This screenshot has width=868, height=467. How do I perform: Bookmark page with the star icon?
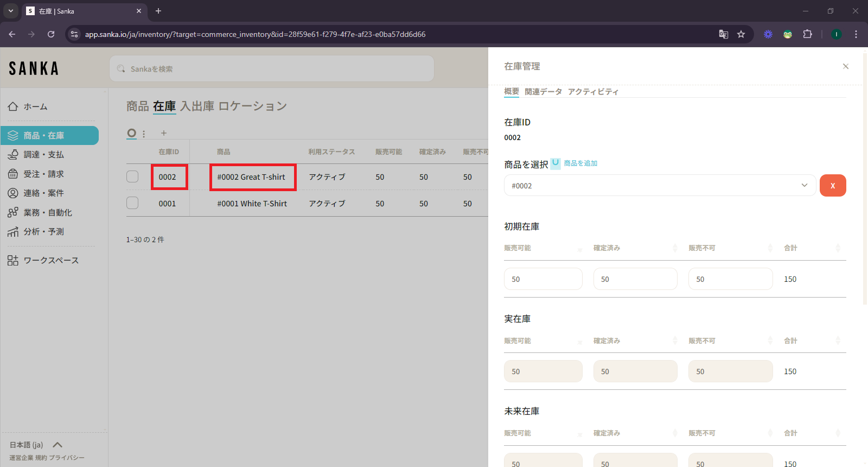click(x=741, y=34)
